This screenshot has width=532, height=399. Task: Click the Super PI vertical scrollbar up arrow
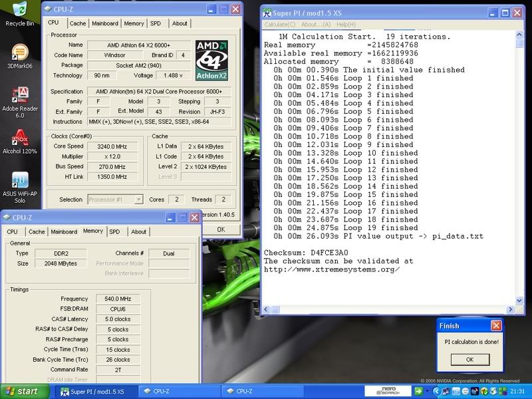pos(519,35)
